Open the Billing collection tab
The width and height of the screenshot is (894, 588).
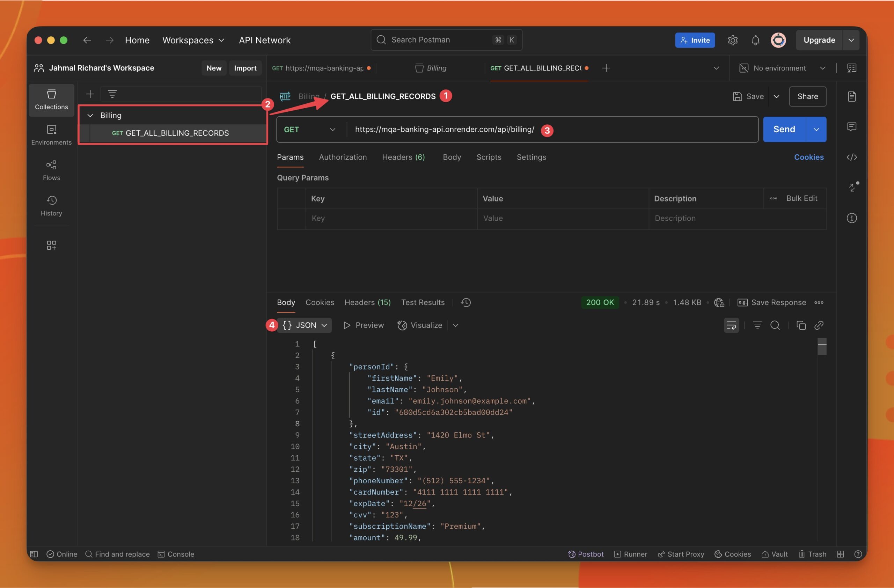pyautogui.click(x=431, y=68)
